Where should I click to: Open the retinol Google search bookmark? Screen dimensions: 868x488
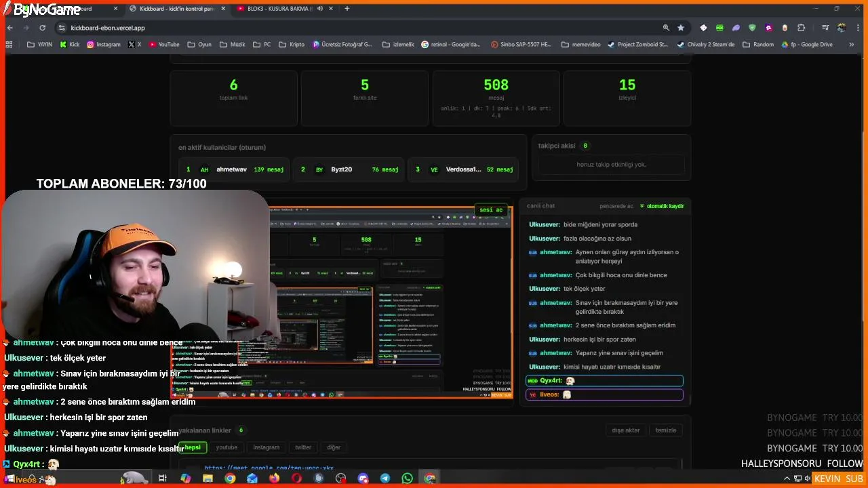tap(451, 45)
